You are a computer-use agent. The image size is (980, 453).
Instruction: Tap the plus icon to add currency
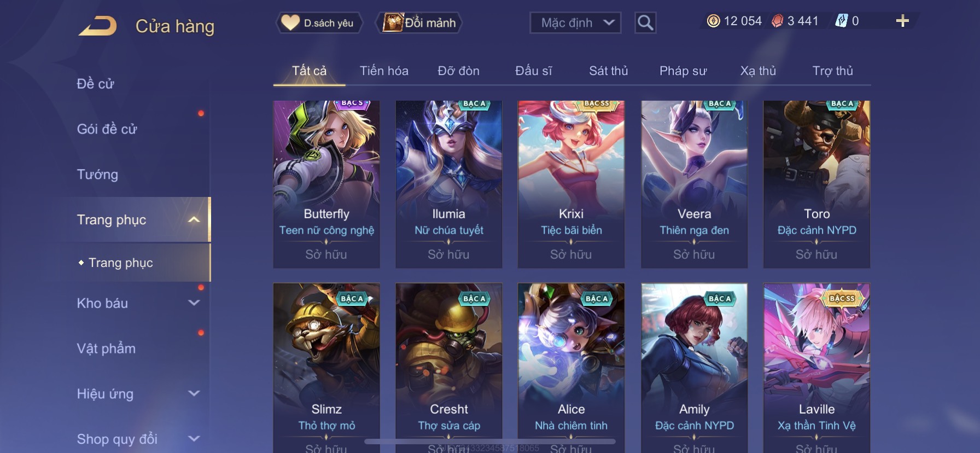coord(902,21)
